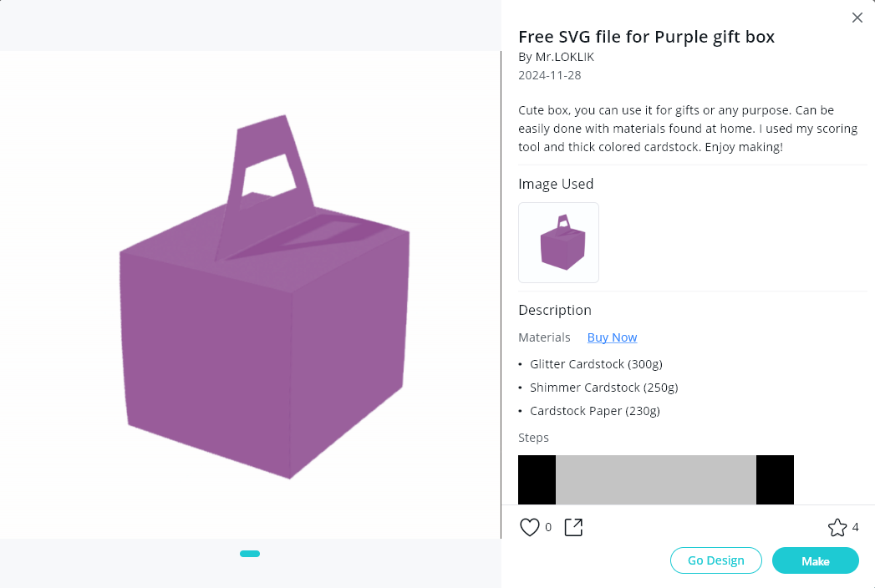Screen dimensions: 875x588
Task: Click the share icon beside the heart
Action: pyautogui.click(x=573, y=527)
